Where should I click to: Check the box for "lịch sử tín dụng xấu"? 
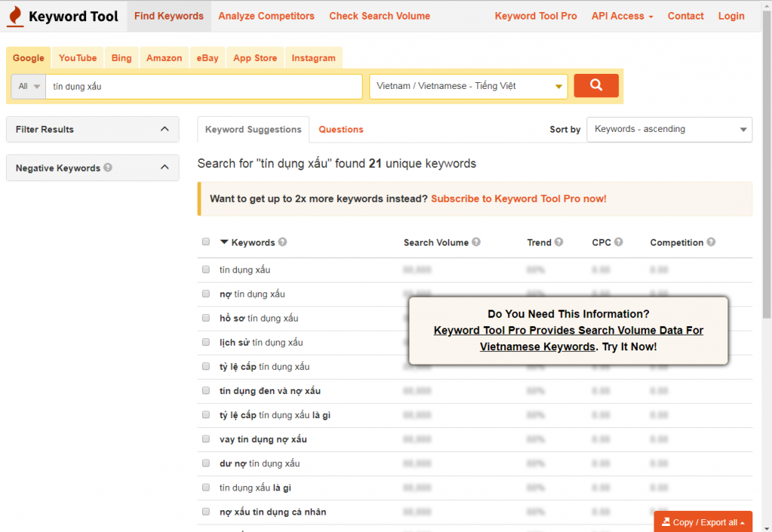point(206,341)
